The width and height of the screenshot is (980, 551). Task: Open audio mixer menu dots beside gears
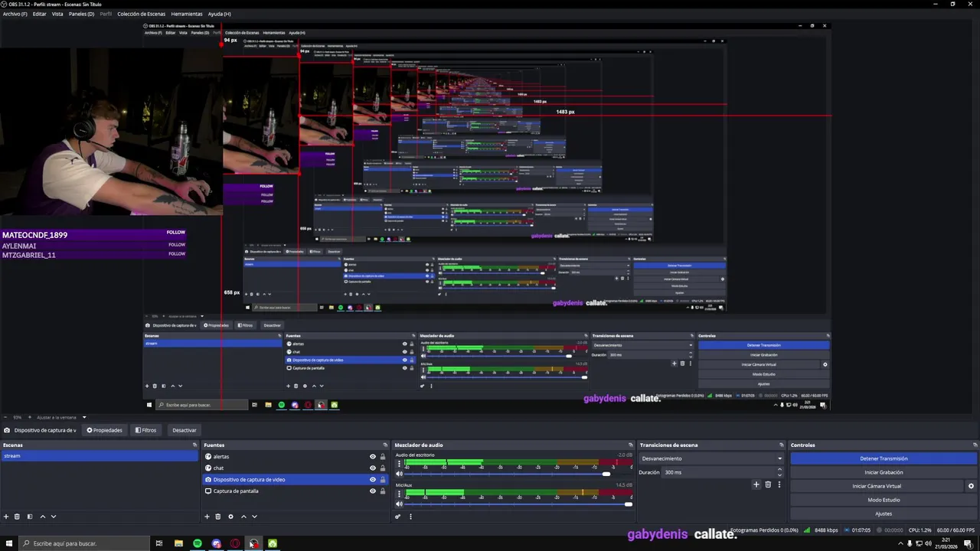pos(410,517)
